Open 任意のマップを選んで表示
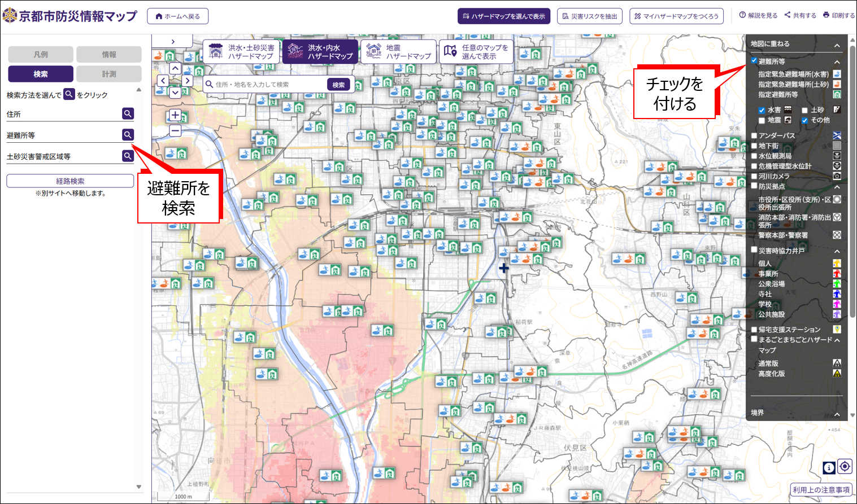Viewport: 857px width, 504px height. coord(477,51)
